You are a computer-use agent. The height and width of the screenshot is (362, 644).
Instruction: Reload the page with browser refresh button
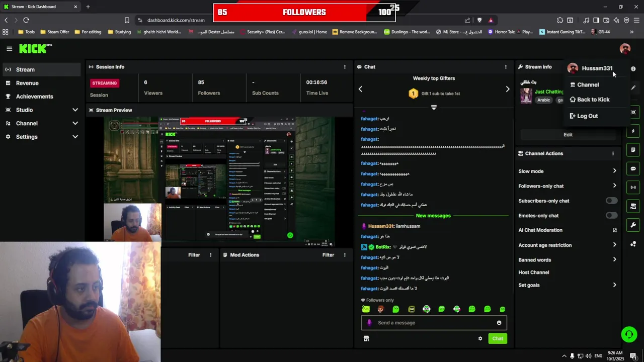point(26,20)
